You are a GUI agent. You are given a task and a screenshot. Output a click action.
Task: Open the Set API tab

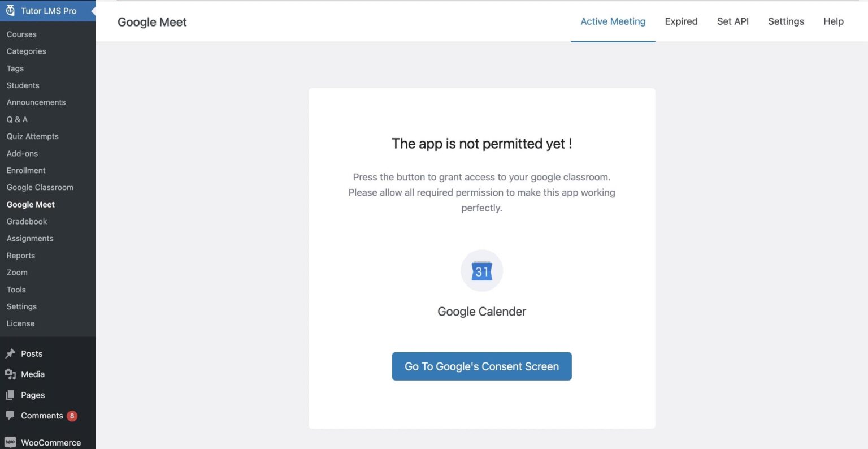(x=732, y=21)
